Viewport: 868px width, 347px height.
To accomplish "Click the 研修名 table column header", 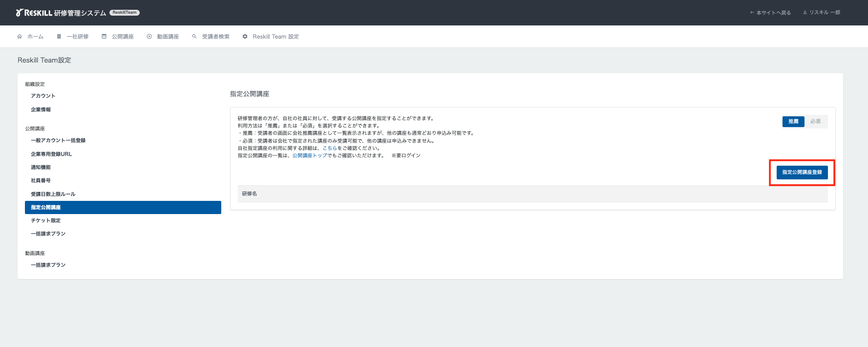I will (x=250, y=194).
